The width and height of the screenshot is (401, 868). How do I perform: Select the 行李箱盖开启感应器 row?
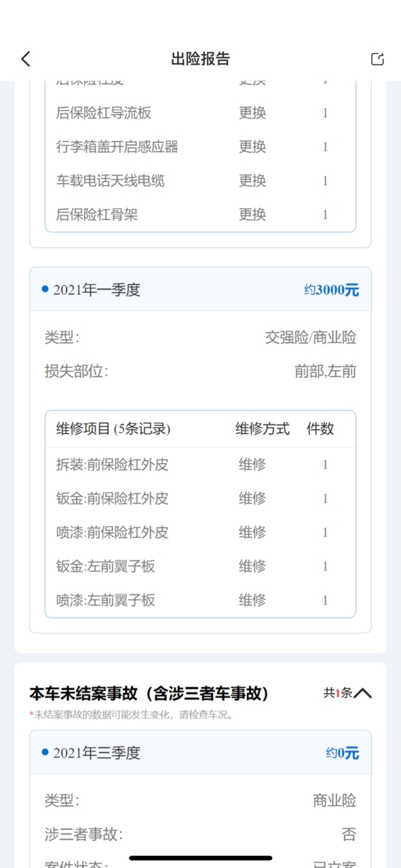point(200,146)
